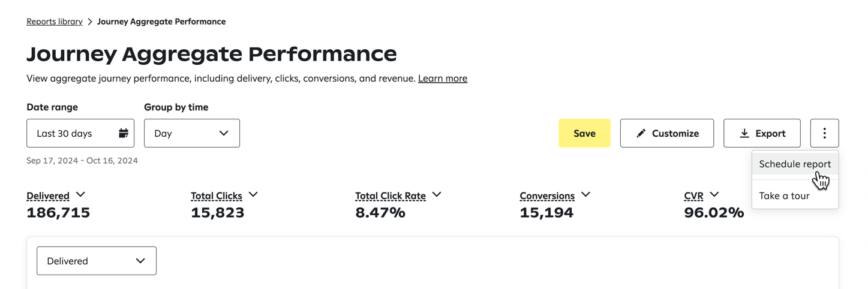Open the Delivered chart metric dropdown
Viewport: 868px width, 289px height.
tap(97, 261)
